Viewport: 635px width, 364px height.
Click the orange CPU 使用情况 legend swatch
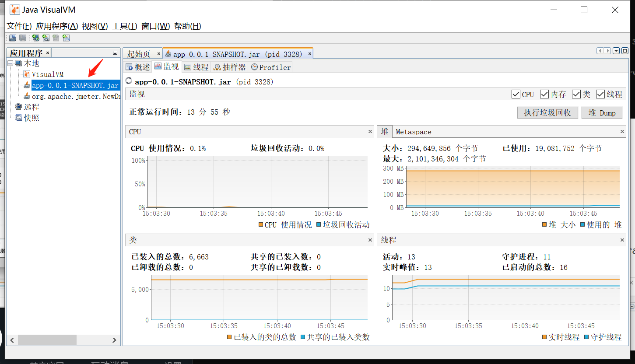(261, 224)
